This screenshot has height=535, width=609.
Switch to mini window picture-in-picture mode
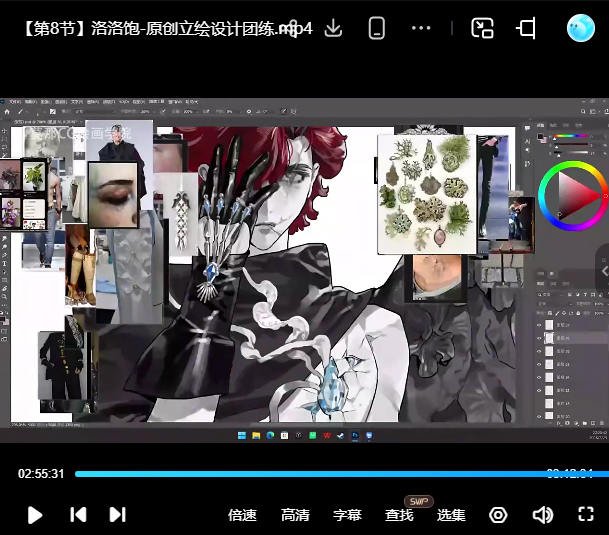(x=483, y=28)
